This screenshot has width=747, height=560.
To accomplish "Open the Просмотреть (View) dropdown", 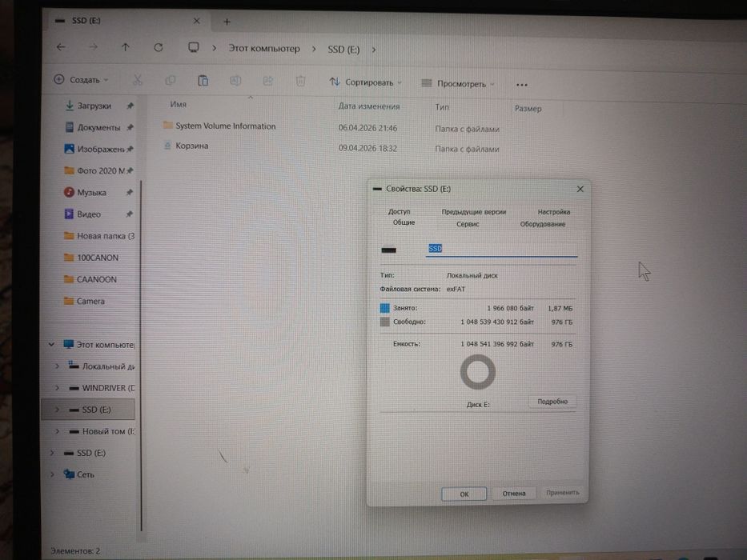I will pyautogui.click(x=458, y=84).
